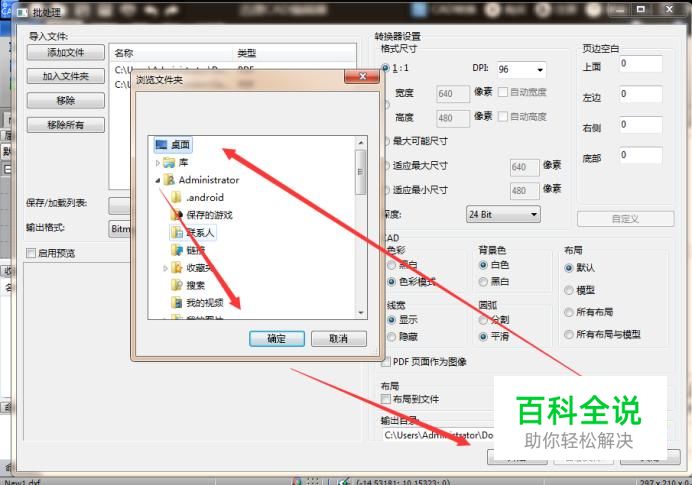
Task: Click 取消 in folder dialog
Action: coord(338,338)
